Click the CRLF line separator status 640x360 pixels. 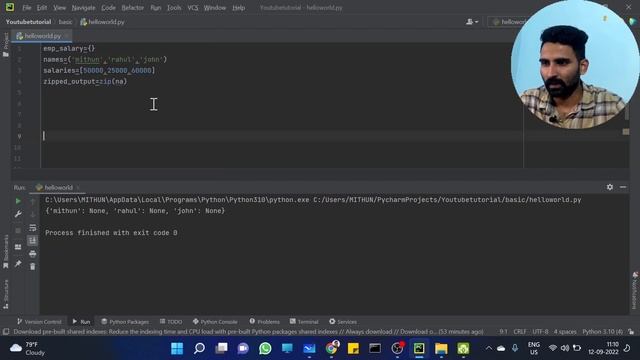(520, 332)
